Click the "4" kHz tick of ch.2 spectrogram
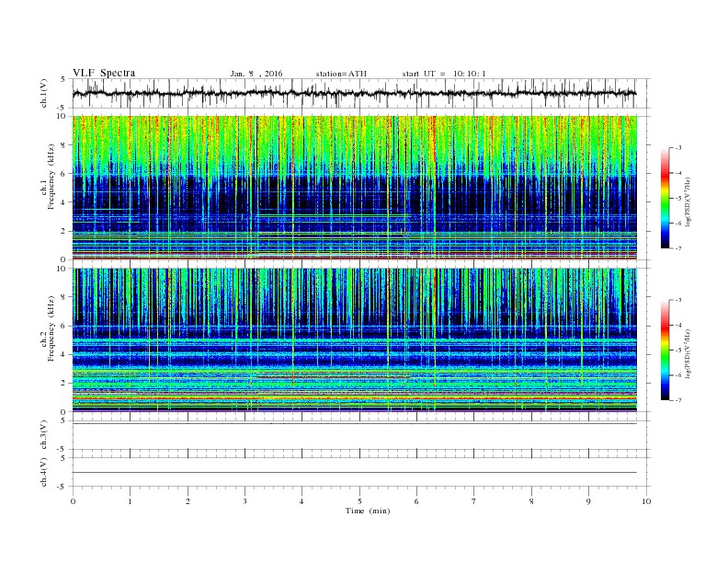Screen dimensions: 728x563 click(64, 354)
